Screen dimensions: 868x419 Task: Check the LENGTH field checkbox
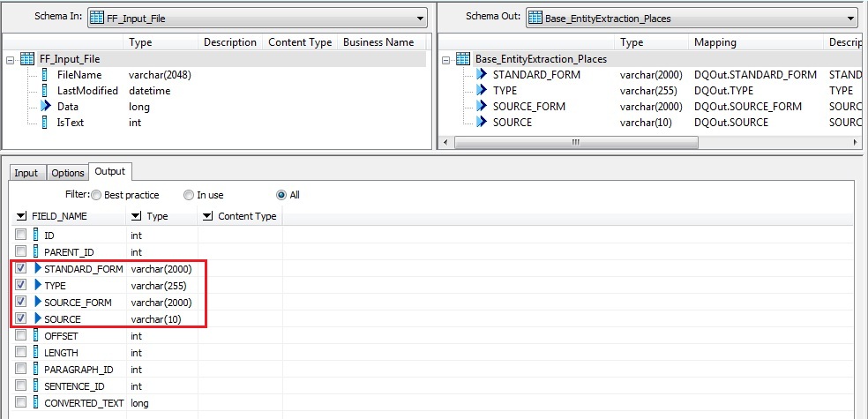click(21, 352)
